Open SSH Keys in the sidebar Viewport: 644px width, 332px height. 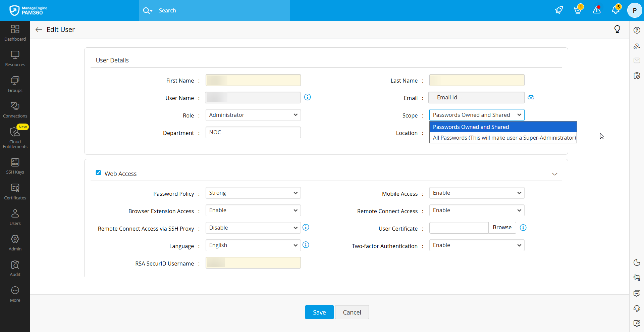click(15, 166)
